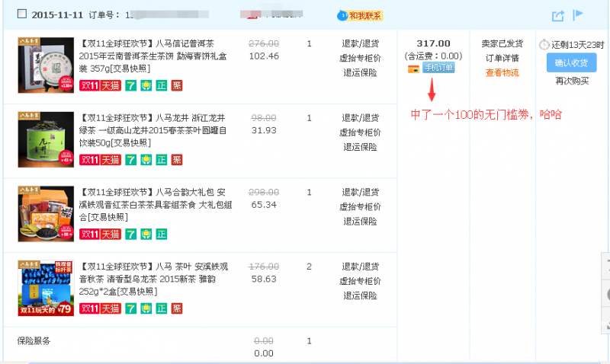
Task: Click the blue flag icon in order header
Action: pyautogui.click(x=578, y=14)
